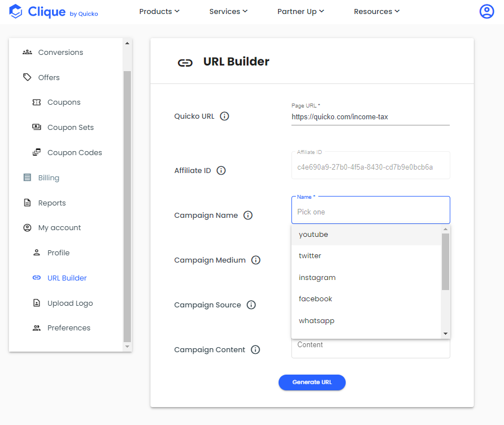Click the chain-link icon beside URL Builder heading
Screen dimensions: 504x425
(x=185, y=62)
